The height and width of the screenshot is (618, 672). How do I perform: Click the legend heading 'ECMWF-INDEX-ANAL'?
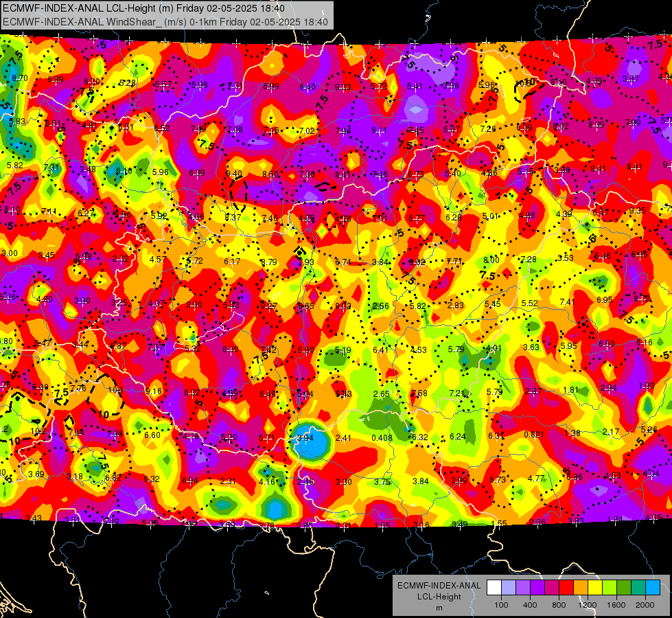coord(439,586)
